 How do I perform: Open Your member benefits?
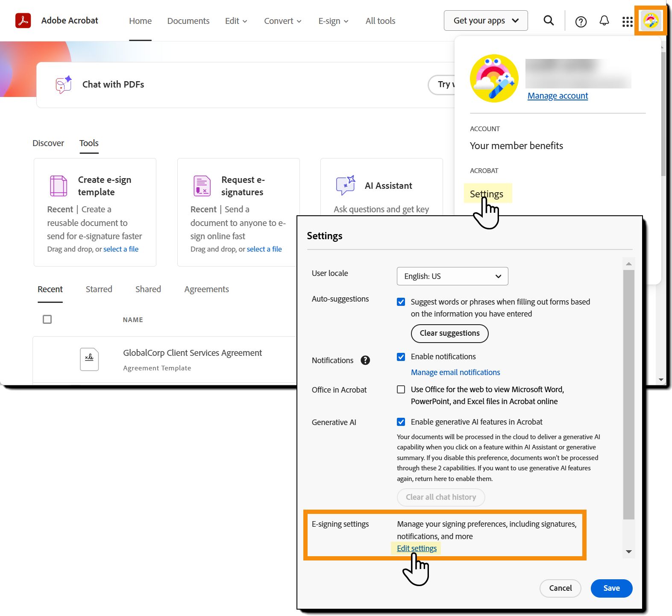click(516, 146)
